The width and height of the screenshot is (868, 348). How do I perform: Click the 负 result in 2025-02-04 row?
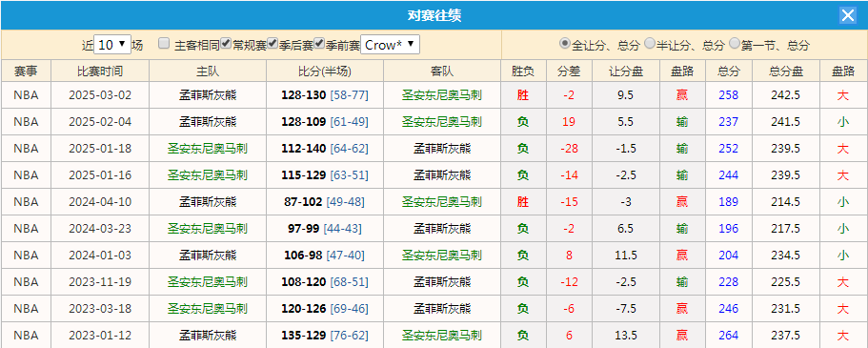[x=522, y=122]
